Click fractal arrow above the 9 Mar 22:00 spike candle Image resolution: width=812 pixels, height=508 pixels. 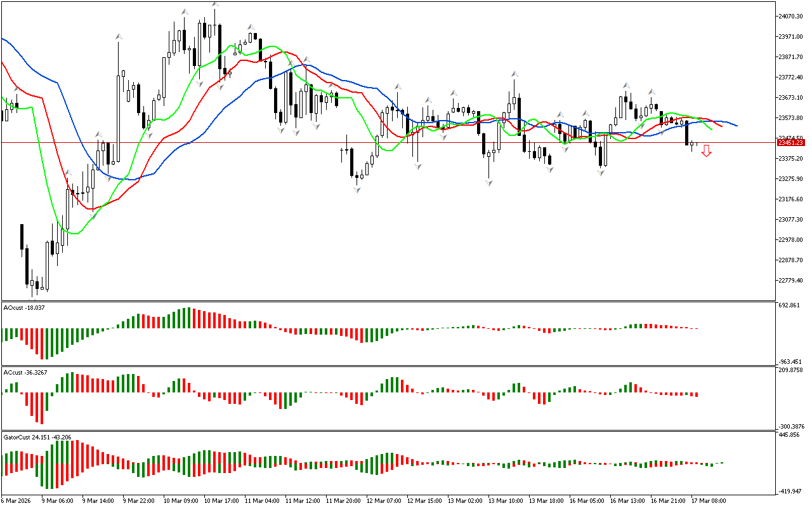click(x=117, y=37)
